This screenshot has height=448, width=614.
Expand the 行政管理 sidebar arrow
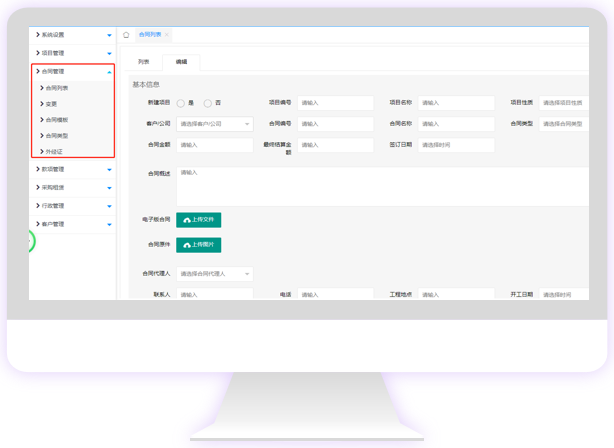point(109,206)
